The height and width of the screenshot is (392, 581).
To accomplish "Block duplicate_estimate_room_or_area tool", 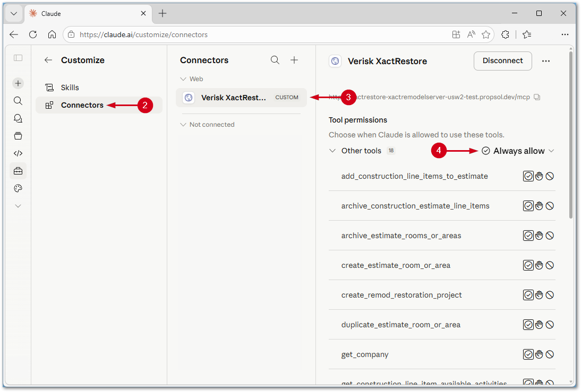I will point(550,325).
